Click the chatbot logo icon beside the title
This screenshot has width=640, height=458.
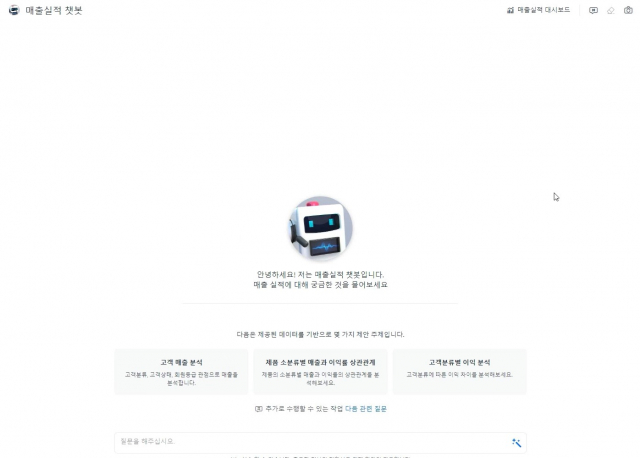click(x=14, y=10)
